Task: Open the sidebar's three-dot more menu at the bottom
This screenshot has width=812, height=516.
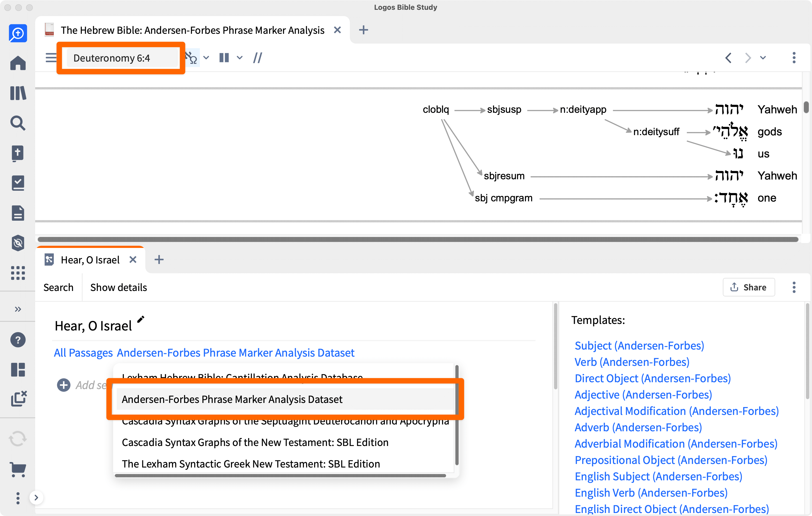Action: click(x=18, y=498)
